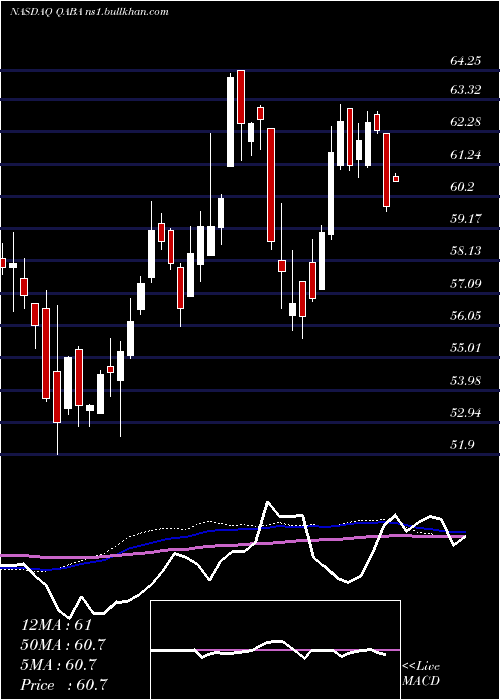The image size is (500, 700).
Task: Click the tallest red candle topping at 64.25
Action: (x=241, y=97)
